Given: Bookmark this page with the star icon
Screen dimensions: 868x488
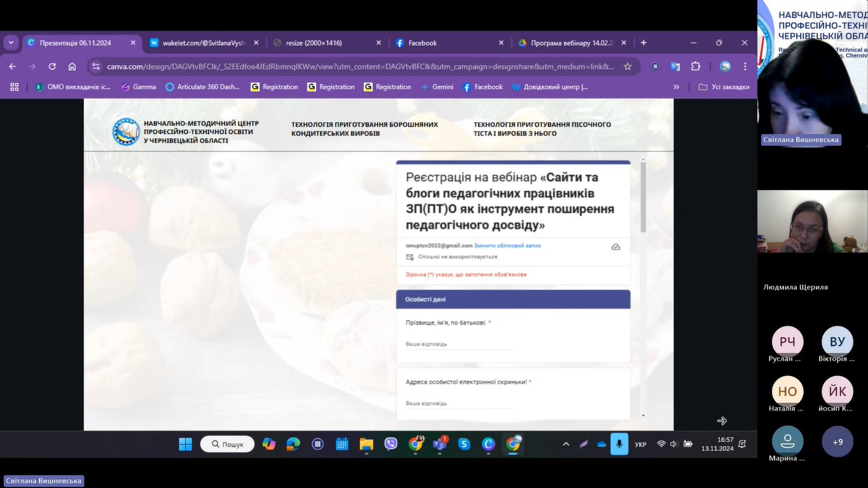Looking at the screenshot, I should coord(628,66).
